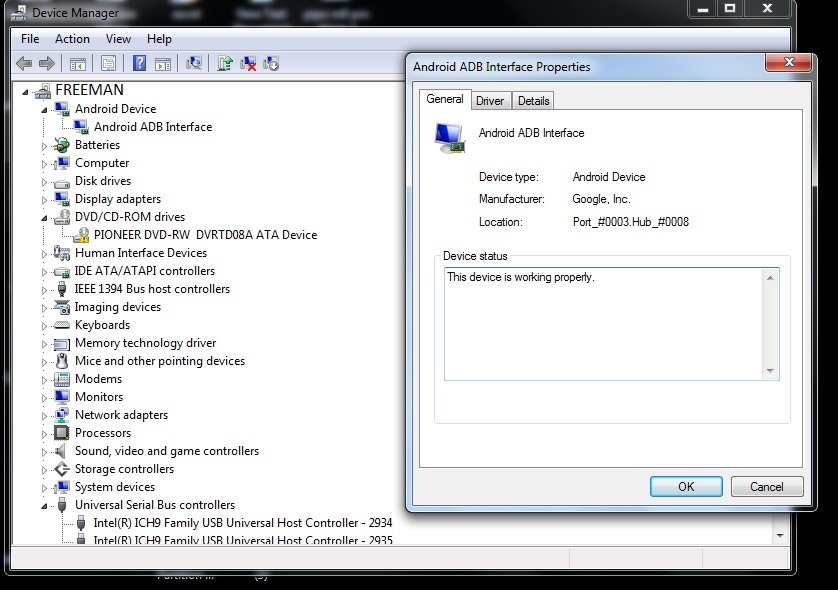Click the Storage controllers category icon
Screen dimensions: 838x590
[62, 469]
